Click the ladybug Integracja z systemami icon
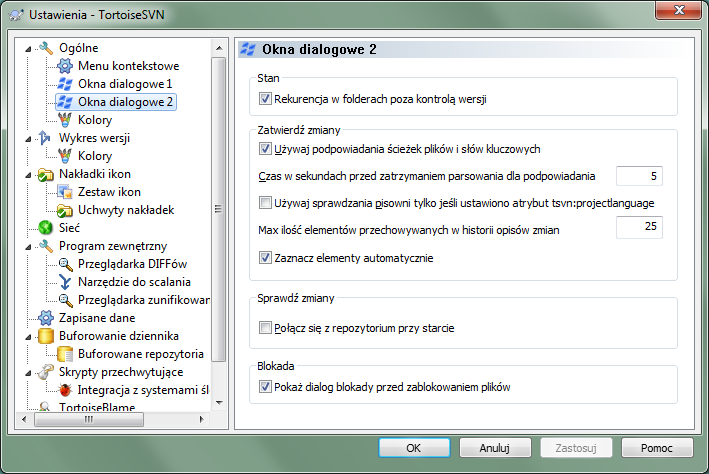 click(x=65, y=390)
